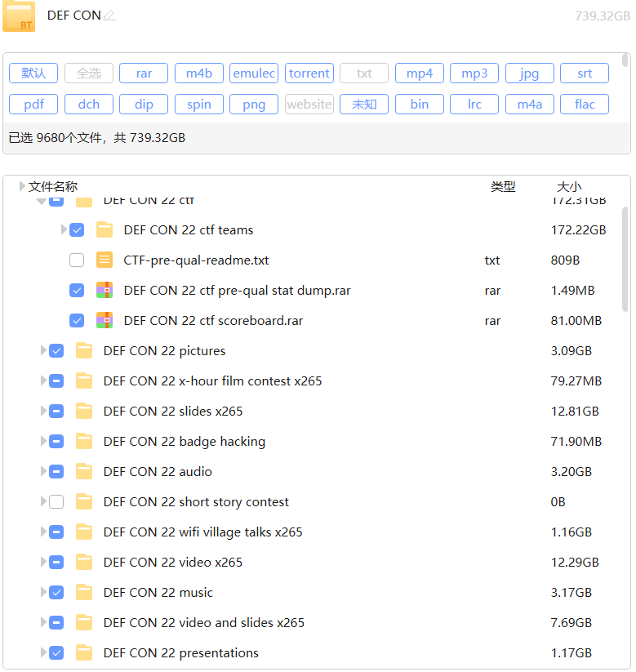Click the BT folder icon at top
The height and width of the screenshot is (672, 636).
click(19, 16)
